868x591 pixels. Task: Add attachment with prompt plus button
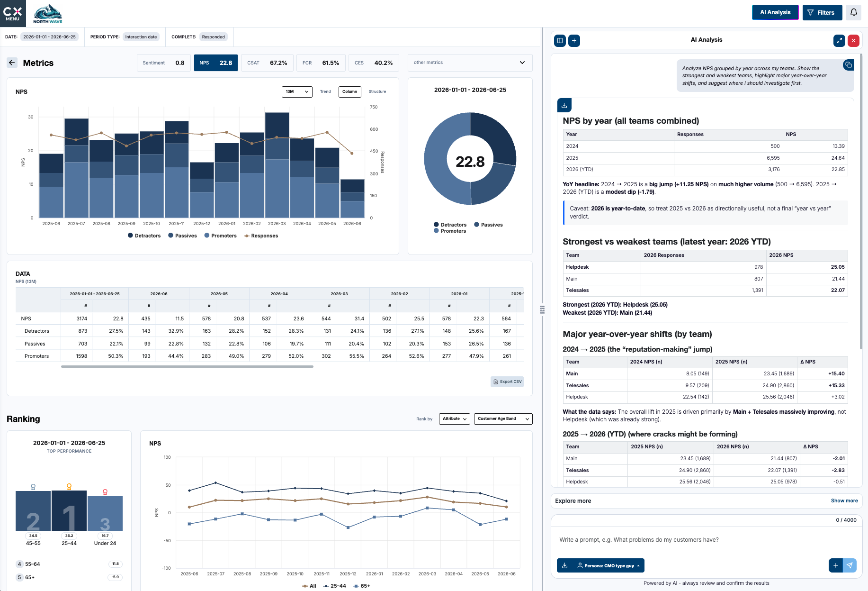(x=836, y=565)
